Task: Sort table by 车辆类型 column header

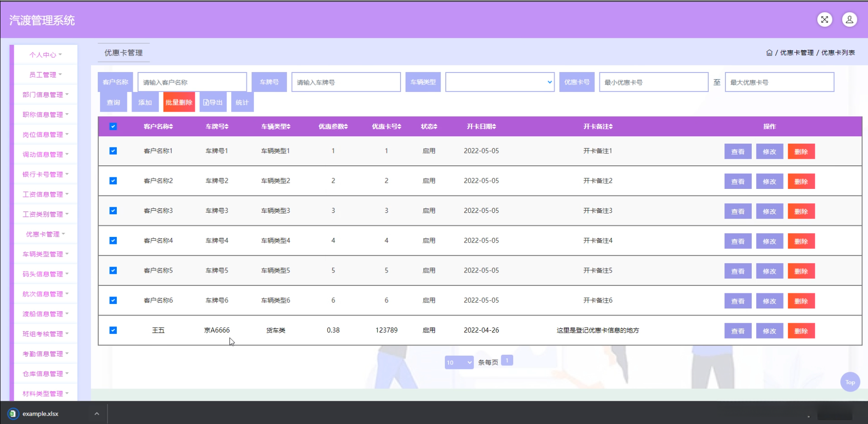Action: (275, 127)
